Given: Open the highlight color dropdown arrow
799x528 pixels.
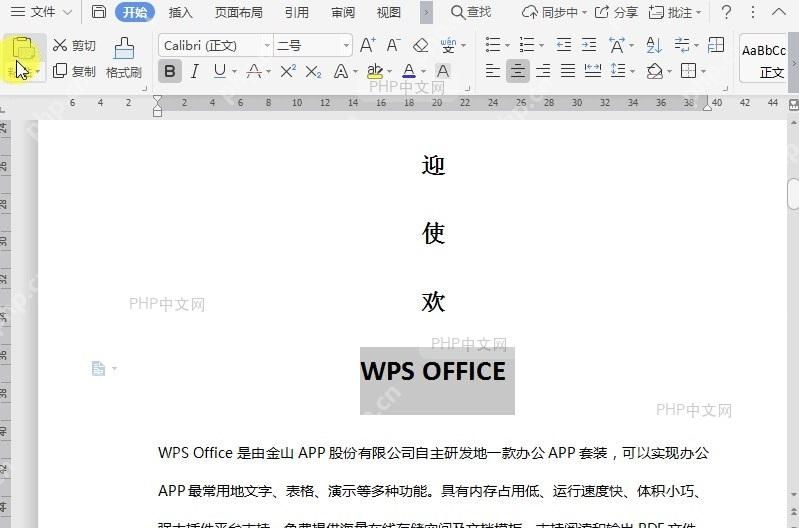Looking at the screenshot, I should pyautogui.click(x=390, y=72).
